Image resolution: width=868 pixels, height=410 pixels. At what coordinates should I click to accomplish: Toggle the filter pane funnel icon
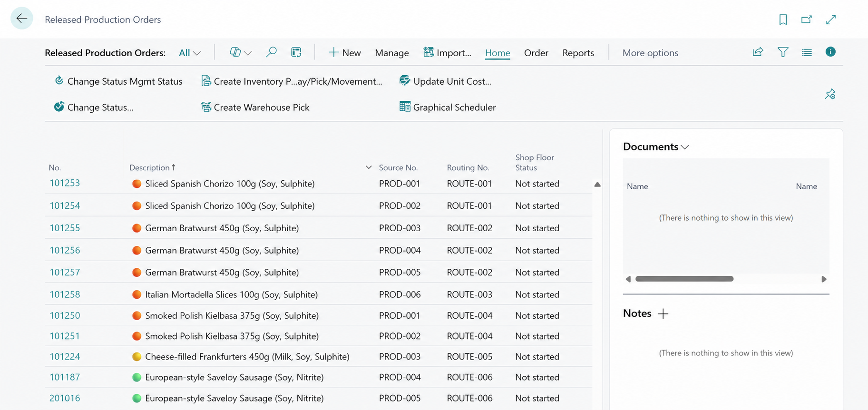click(783, 52)
